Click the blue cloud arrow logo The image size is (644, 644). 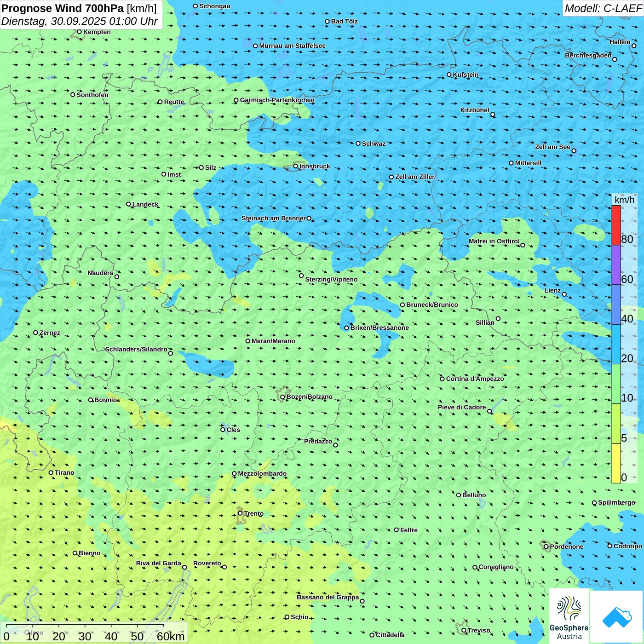pos(617,617)
